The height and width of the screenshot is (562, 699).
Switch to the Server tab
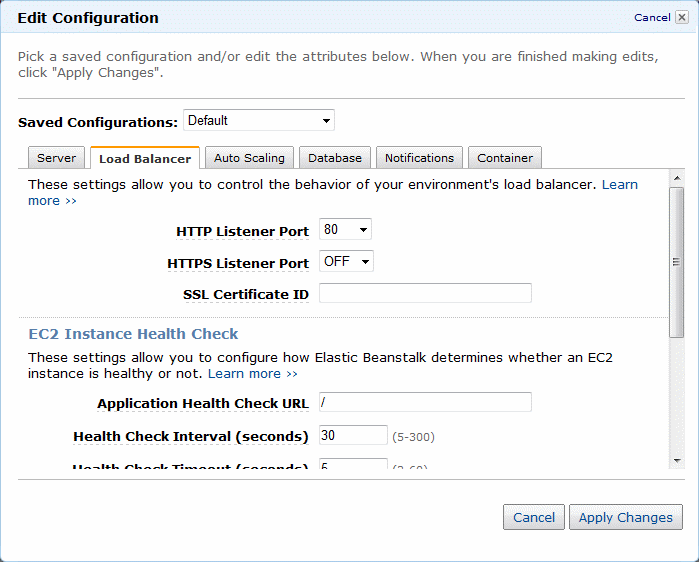(x=56, y=158)
